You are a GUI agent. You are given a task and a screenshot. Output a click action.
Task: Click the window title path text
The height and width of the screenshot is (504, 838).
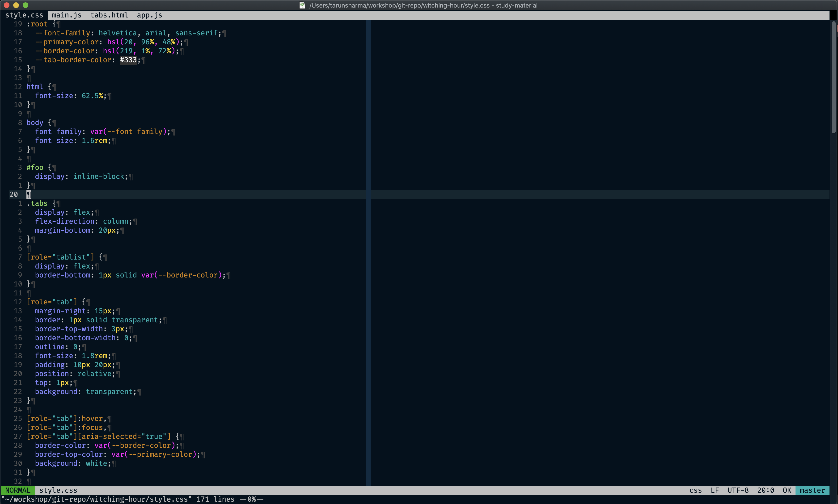pos(423,5)
